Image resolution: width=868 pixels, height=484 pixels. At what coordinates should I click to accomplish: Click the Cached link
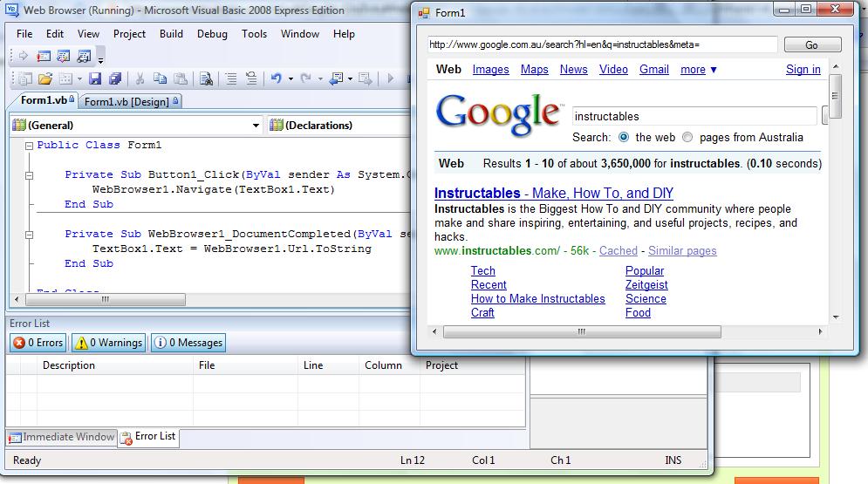click(619, 250)
